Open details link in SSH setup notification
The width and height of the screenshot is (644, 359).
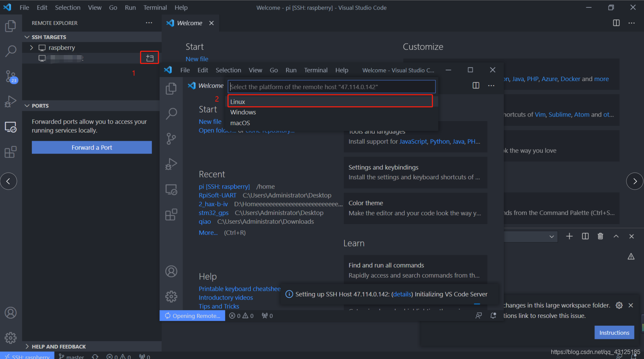[x=402, y=294]
